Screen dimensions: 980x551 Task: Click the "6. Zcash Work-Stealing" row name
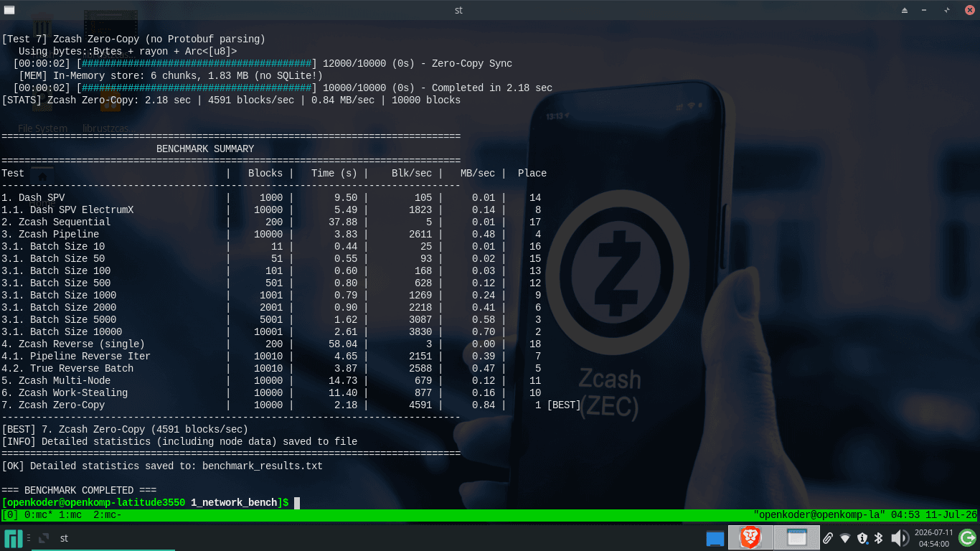click(65, 392)
